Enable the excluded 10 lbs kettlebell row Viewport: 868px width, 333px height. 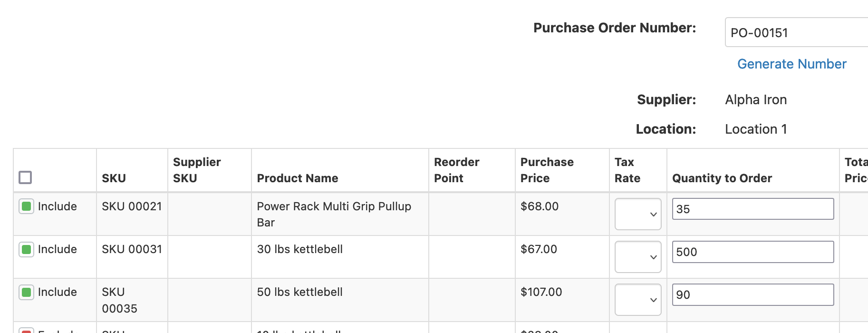click(x=26, y=331)
